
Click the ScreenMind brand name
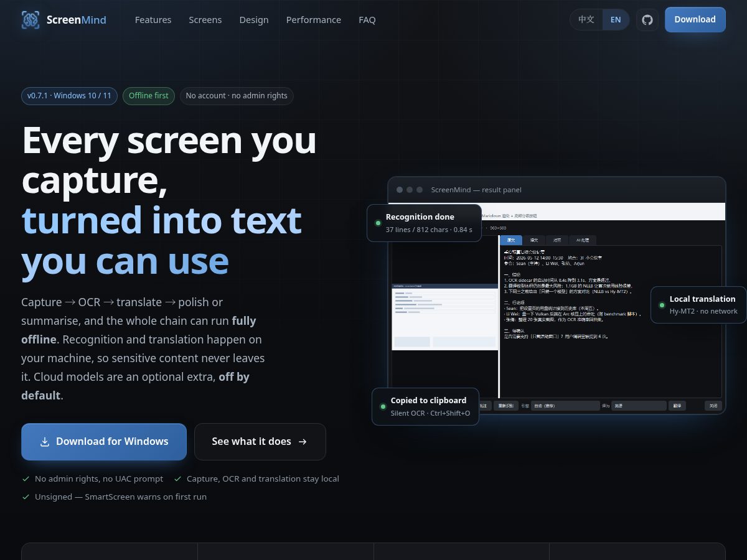coord(77,20)
